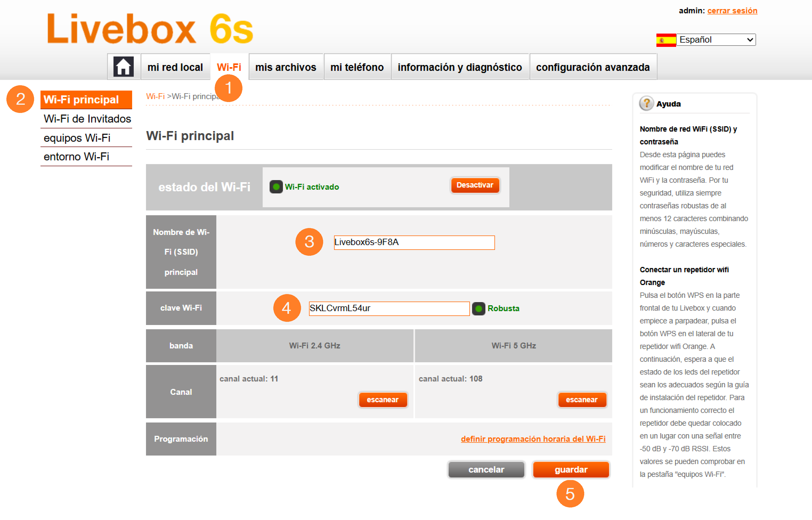The width and height of the screenshot is (812, 520).
Task: Open the Español language dropdown
Action: [716, 40]
